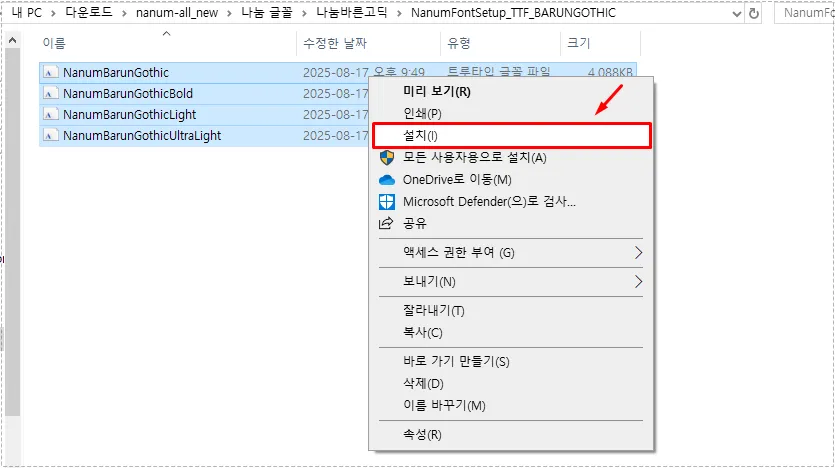Choose 삭제(D) from the menu

[511, 383]
